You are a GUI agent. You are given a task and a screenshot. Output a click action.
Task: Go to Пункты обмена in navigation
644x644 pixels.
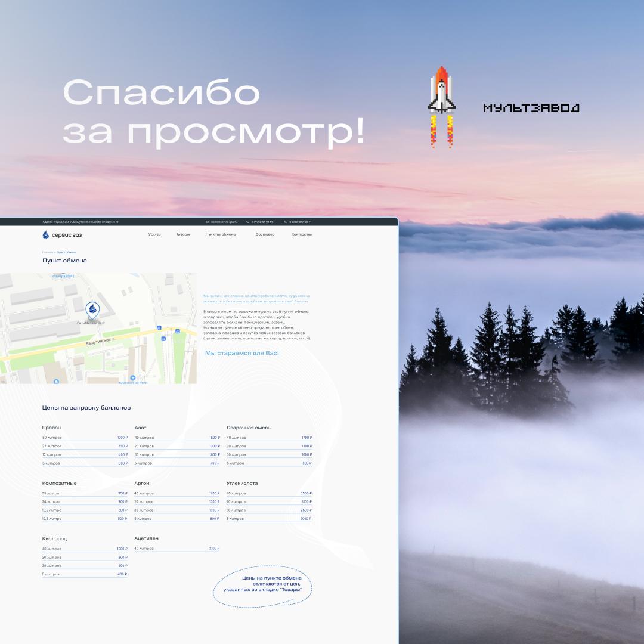click(220, 234)
